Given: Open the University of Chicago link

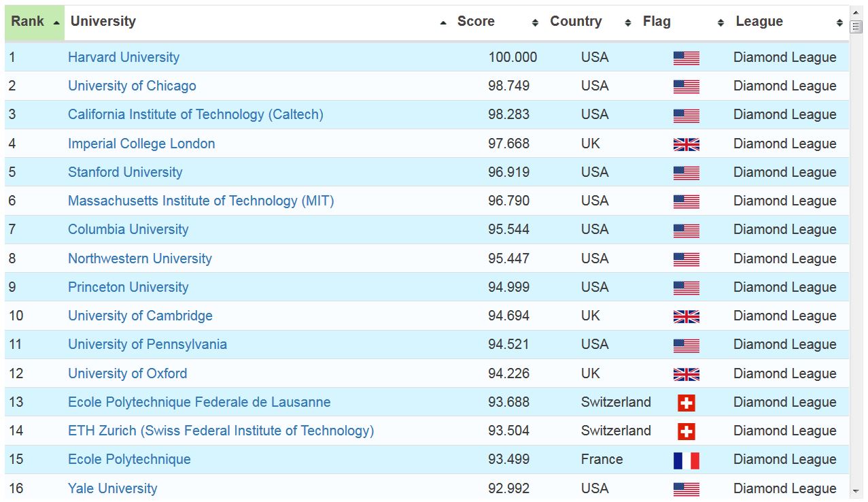Looking at the screenshot, I should [x=132, y=86].
